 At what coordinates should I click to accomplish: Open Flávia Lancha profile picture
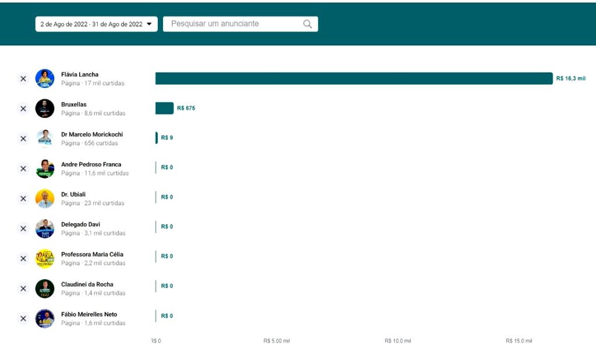45,78
